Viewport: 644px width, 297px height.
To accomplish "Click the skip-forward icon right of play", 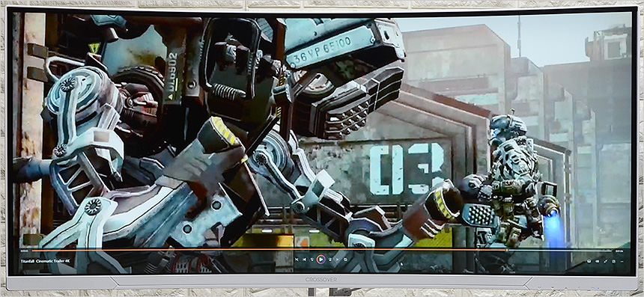I will 329,260.
